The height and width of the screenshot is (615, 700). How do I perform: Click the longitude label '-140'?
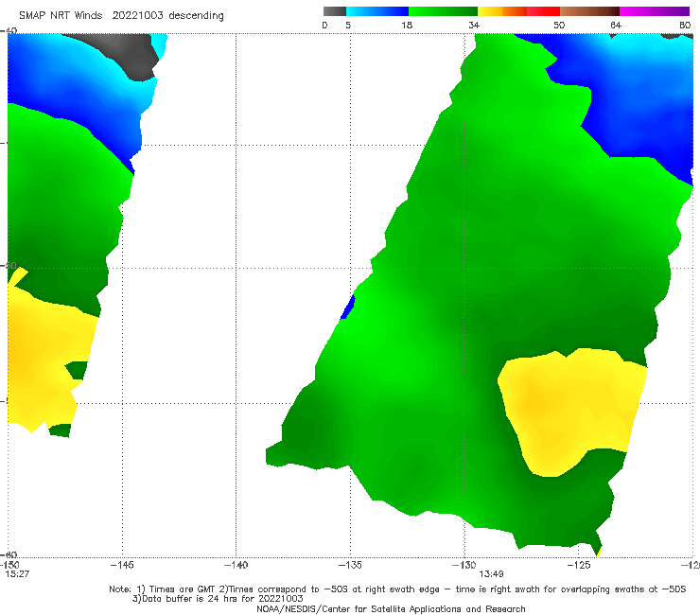tap(236, 565)
